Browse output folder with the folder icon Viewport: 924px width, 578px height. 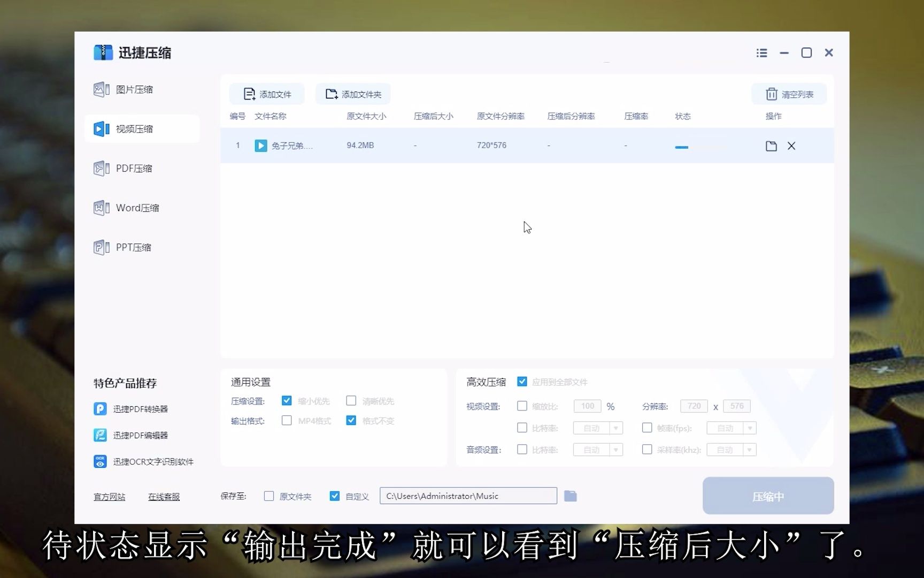click(x=571, y=496)
